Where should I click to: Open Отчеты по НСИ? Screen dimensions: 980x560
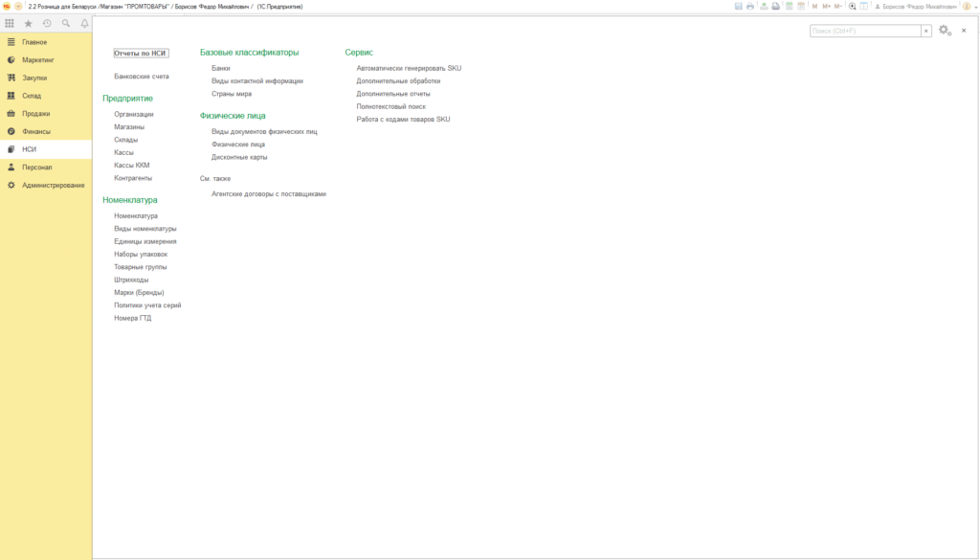(141, 53)
